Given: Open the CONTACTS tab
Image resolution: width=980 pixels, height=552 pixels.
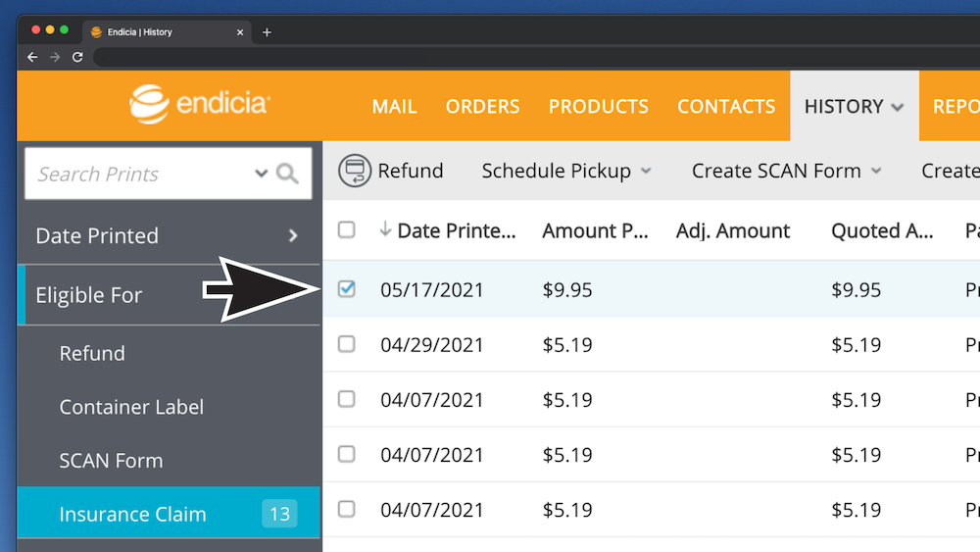Looking at the screenshot, I should pos(726,106).
